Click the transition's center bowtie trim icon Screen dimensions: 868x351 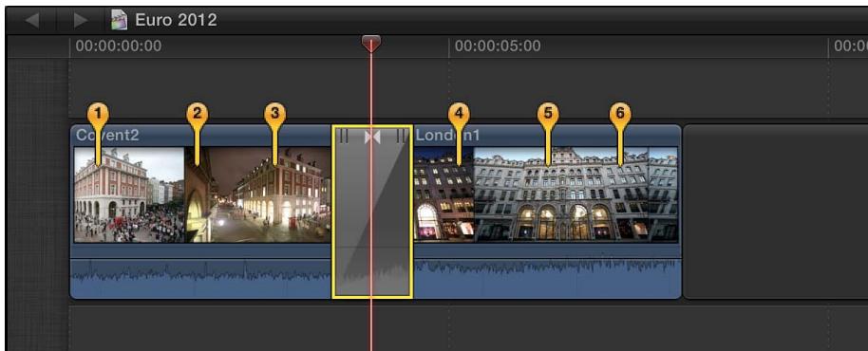pos(372,138)
